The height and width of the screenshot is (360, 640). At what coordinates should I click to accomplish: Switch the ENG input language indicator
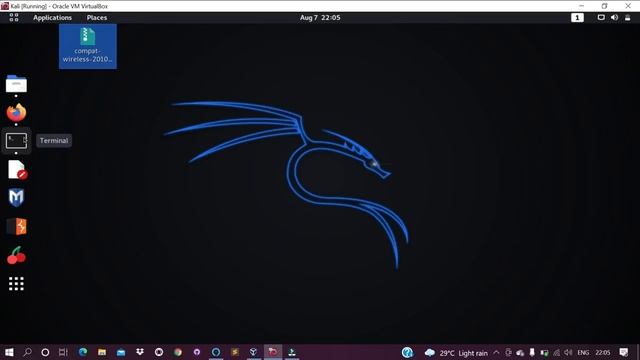point(583,353)
